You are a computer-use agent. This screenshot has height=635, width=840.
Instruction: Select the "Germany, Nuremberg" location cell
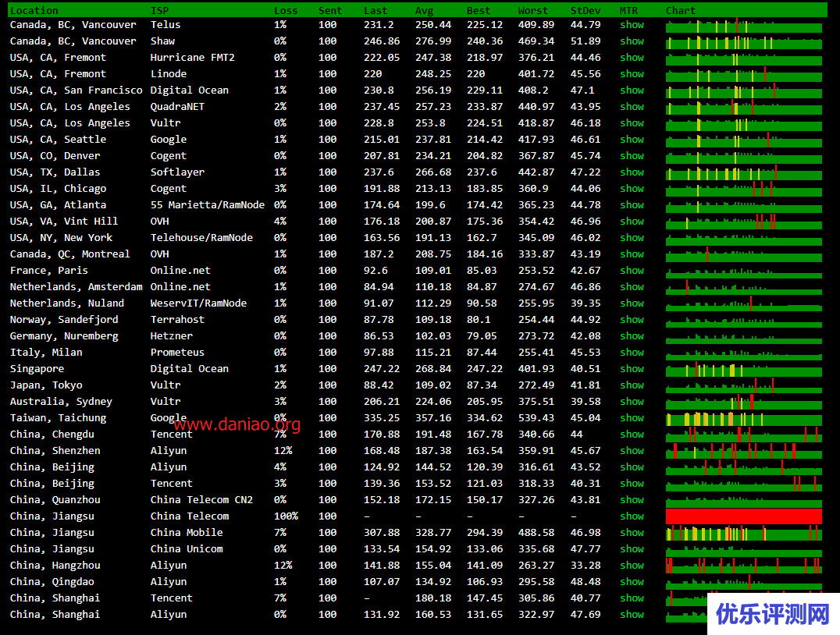click(x=64, y=336)
